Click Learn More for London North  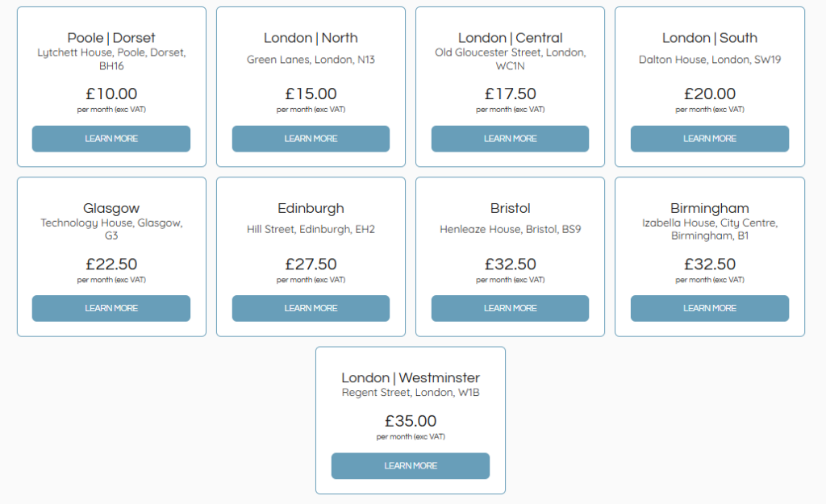(310, 139)
